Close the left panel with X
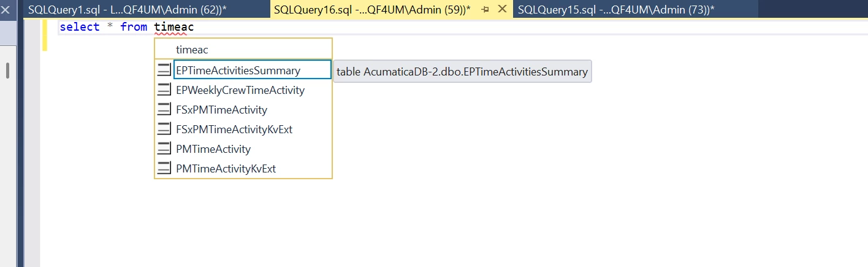Image resolution: width=868 pixels, height=267 pixels. coord(6,9)
